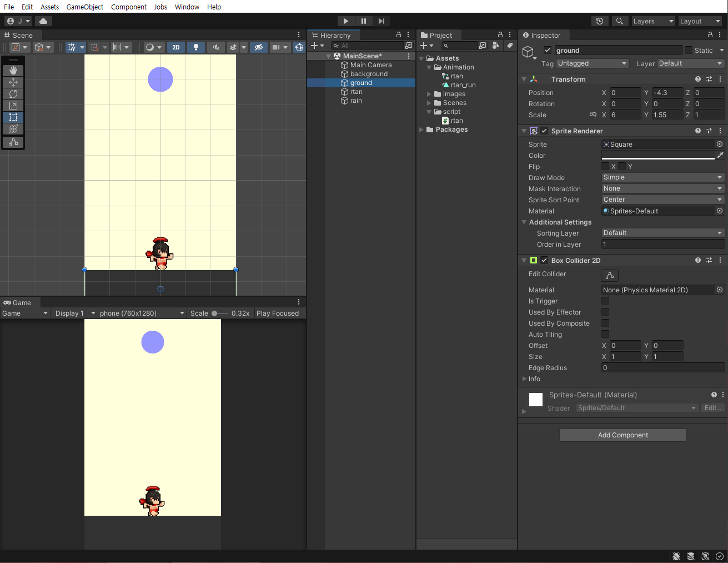Open the Component menu

[x=129, y=7]
